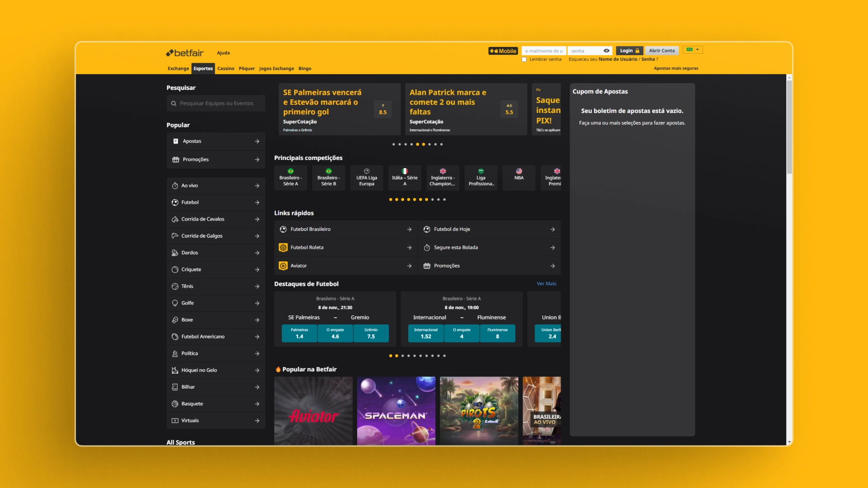
Task: Open the Pôquer tab
Action: click(x=247, y=69)
